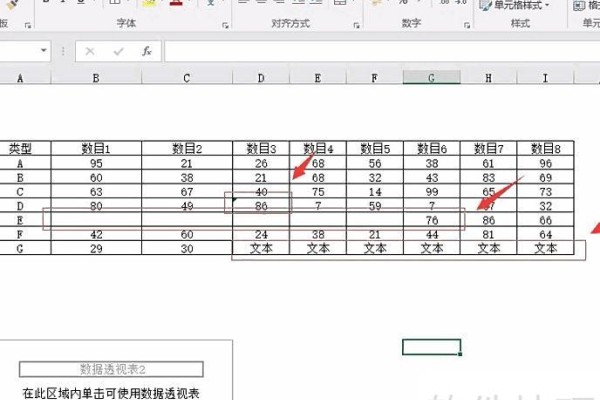The image size is (600, 400).
Task: Select the 文本 cell under 数目3
Action: (x=261, y=248)
